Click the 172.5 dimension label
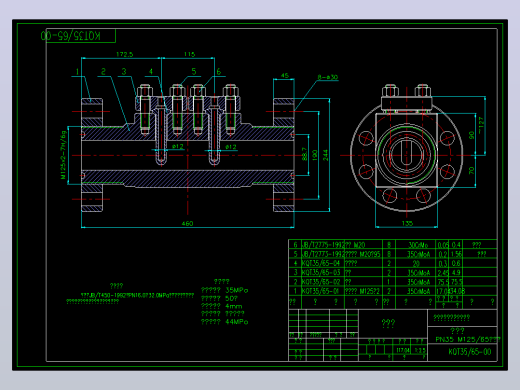The height and width of the screenshot is (390, 520). point(124,54)
